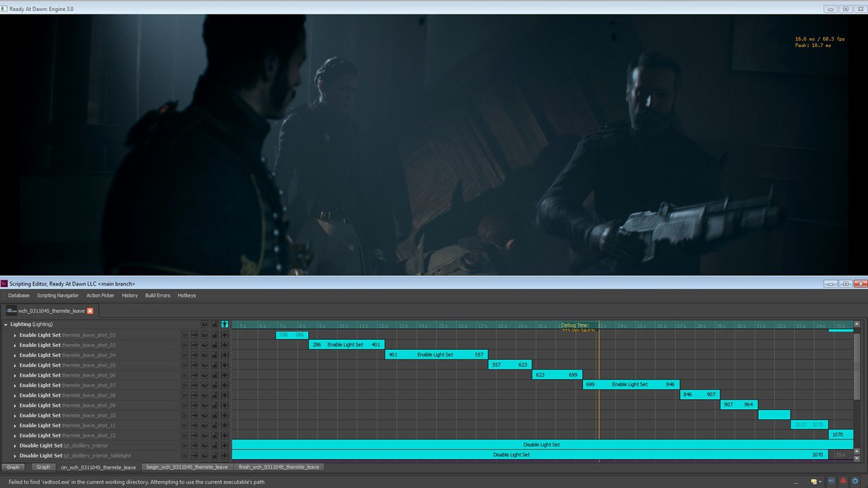
Task: Toggle eye icon on thermite_leave_shot_03 row
Action: tap(204, 345)
